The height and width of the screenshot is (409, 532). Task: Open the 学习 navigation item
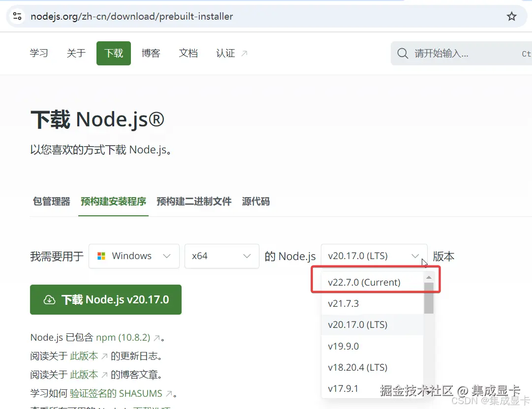click(x=39, y=53)
